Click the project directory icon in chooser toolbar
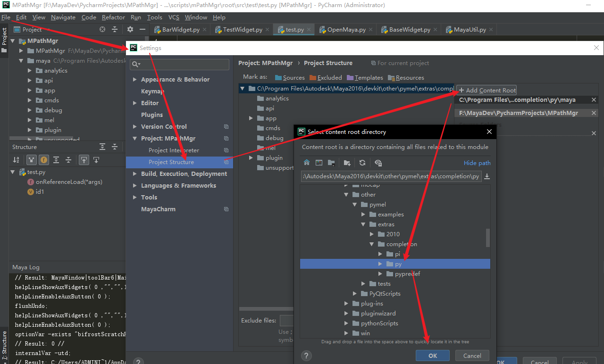This screenshot has height=364, width=604. point(331,163)
